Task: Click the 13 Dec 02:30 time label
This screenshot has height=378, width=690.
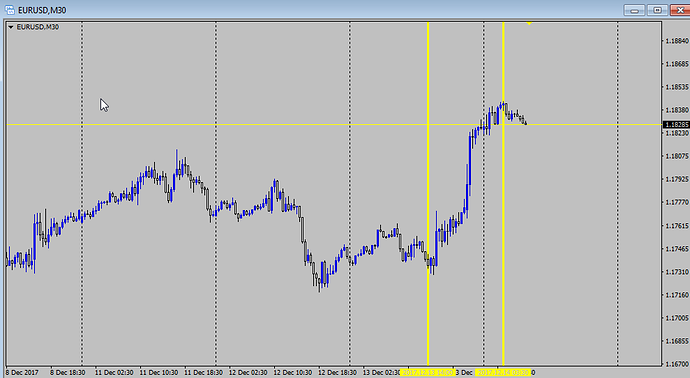Action: pyautogui.click(x=382, y=373)
